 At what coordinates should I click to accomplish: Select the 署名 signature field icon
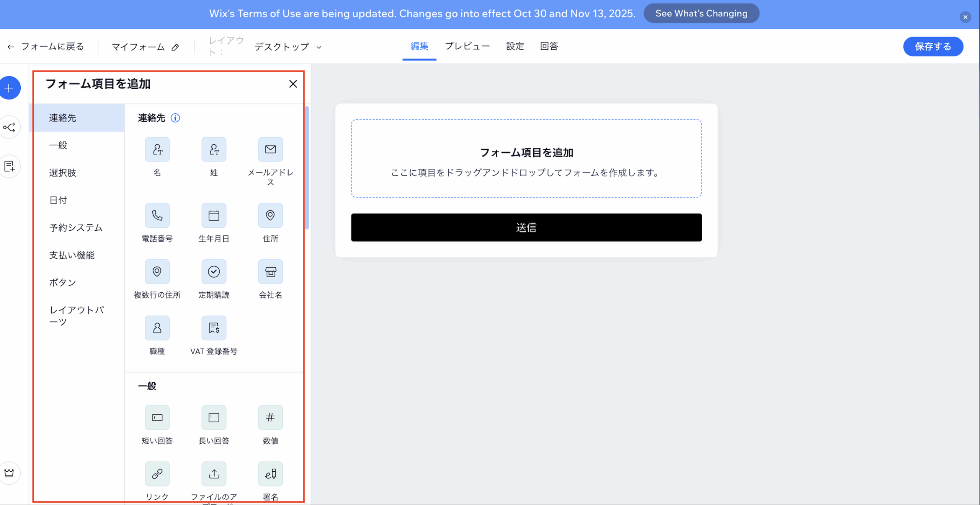[270, 474]
